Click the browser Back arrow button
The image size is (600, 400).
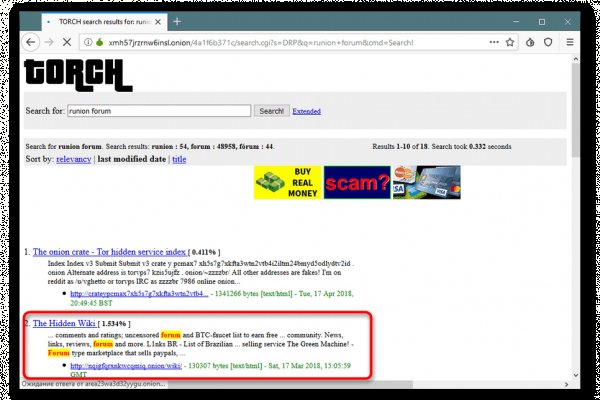(x=32, y=42)
